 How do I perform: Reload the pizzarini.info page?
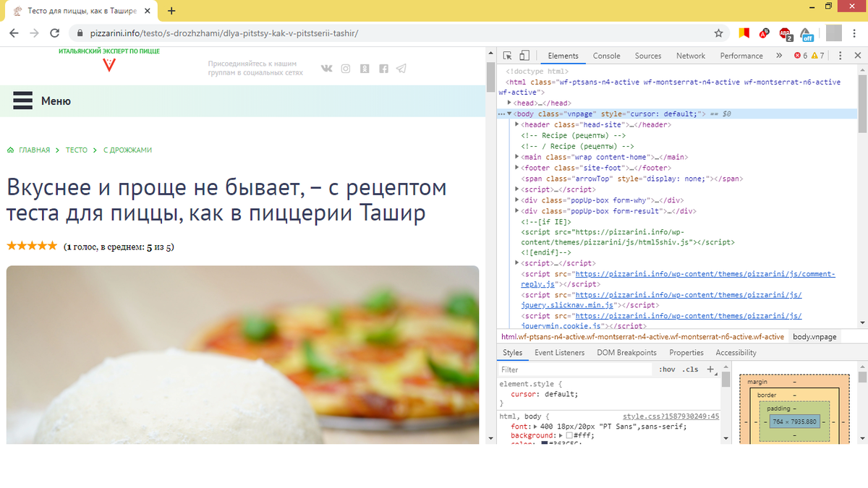[54, 32]
